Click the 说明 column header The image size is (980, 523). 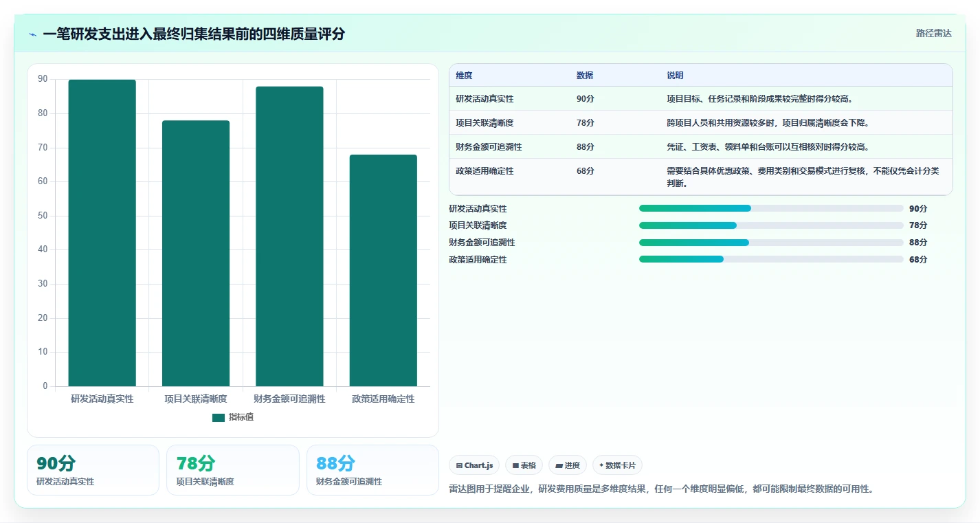click(675, 76)
